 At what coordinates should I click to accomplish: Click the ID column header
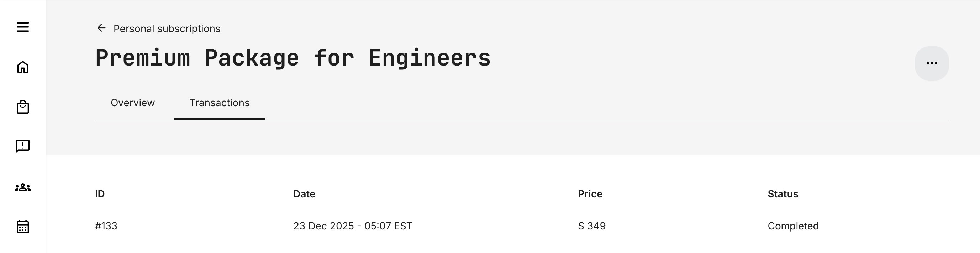[x=100, y=194]
